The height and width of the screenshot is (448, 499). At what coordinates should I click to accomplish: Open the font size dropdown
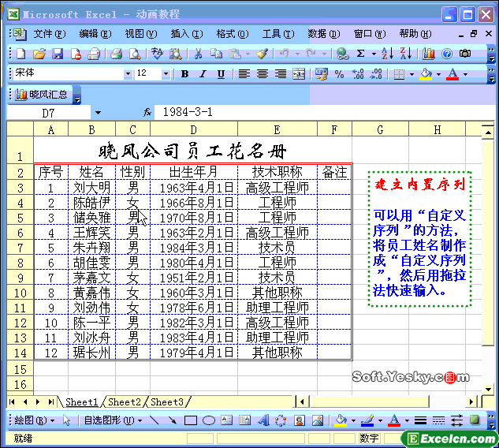[x=166, y=73]
